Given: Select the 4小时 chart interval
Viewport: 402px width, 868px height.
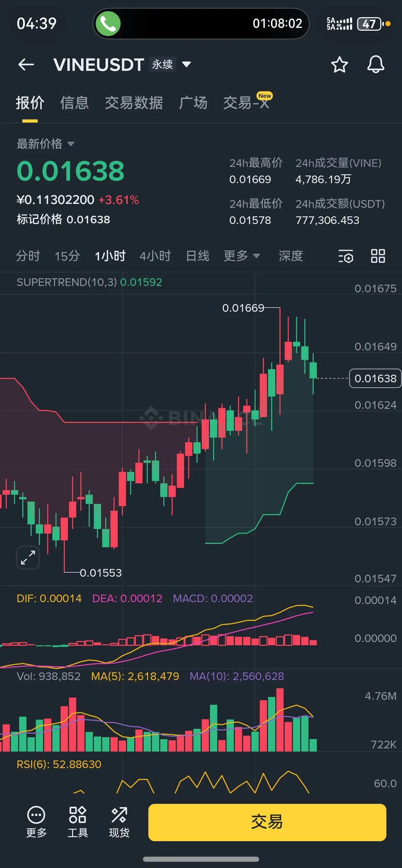Looking at the screenshot, I should point(155,256).
